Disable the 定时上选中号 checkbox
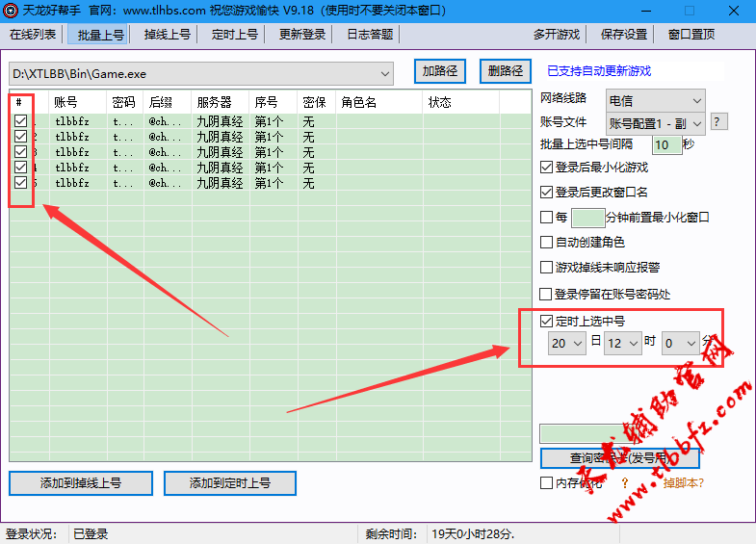This screenshot has width=756, height=544. tap(547, 321)
